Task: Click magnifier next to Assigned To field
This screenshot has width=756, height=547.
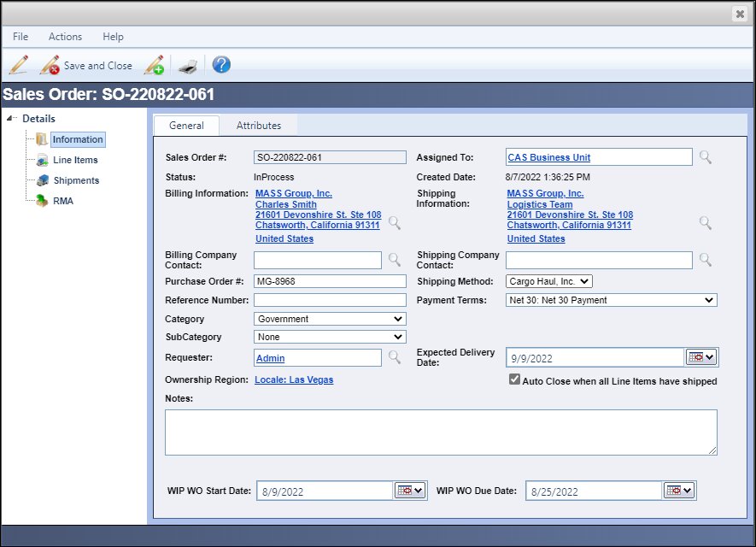Action: (705, 157)
